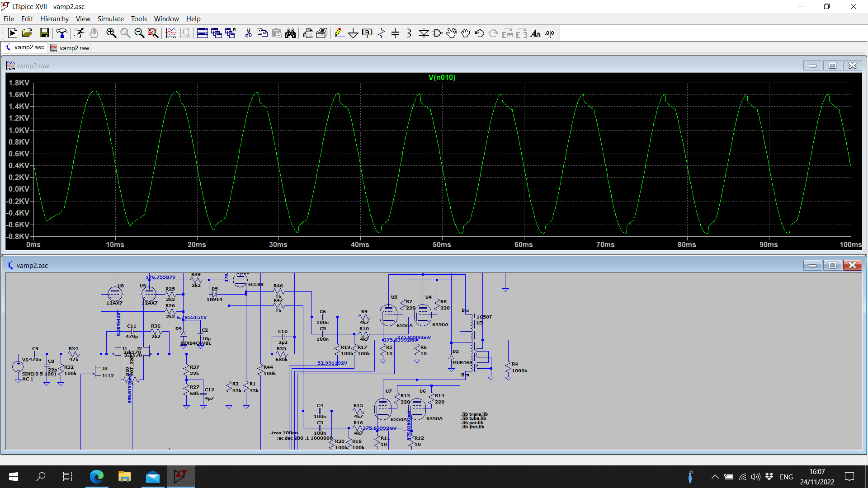Click the Print setup icon
868x488 pixels.
[x=322, y=33]
